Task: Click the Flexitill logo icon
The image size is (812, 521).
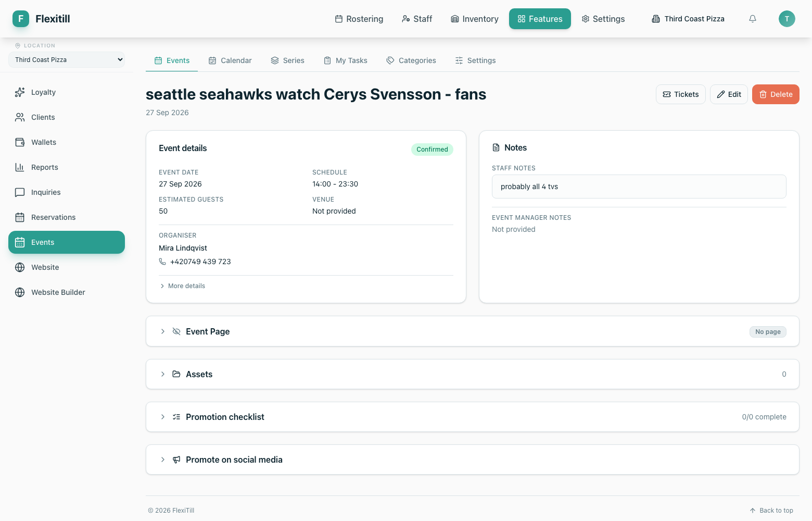Action: click(21, 19)
